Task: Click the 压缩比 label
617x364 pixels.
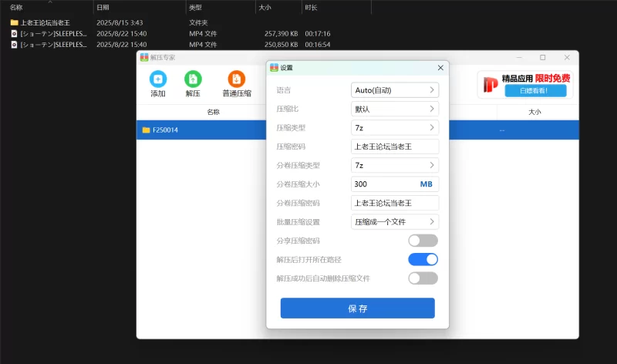Action: point(287,109)
